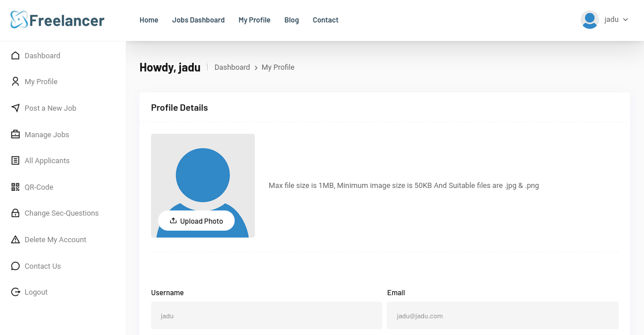
Task: Go to My Profile in top navigation
Action: point(254,20)
